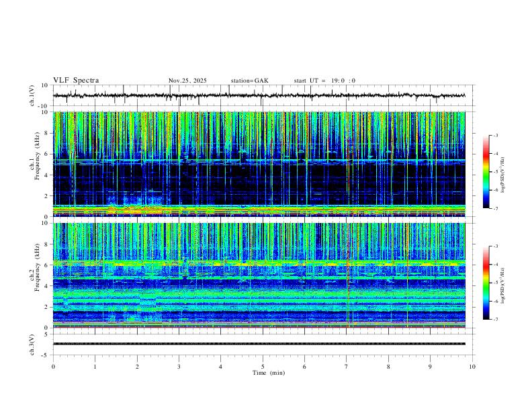Click the "VLF Spectra" plot title
This screenshot has height=411, width=532.
click(76, 81)
